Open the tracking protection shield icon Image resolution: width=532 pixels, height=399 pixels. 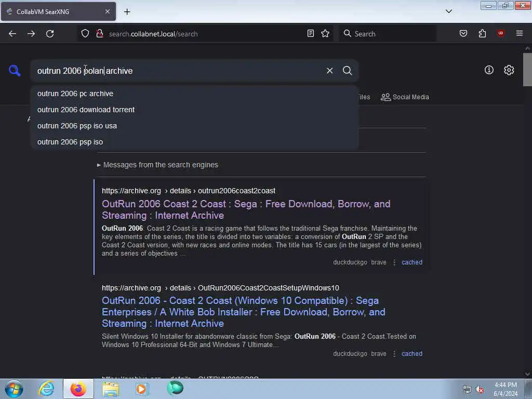click(85, 34)
